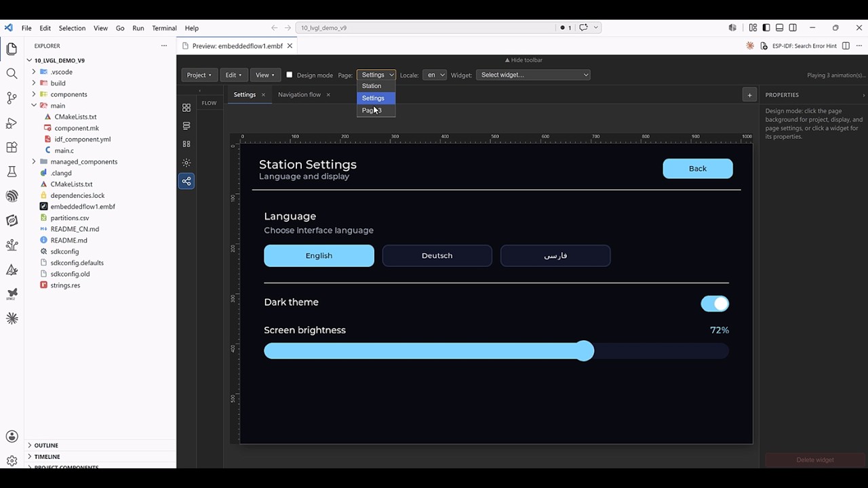Open the Explorer view in activity bar
868x488 pixels.
click(12, 49)
